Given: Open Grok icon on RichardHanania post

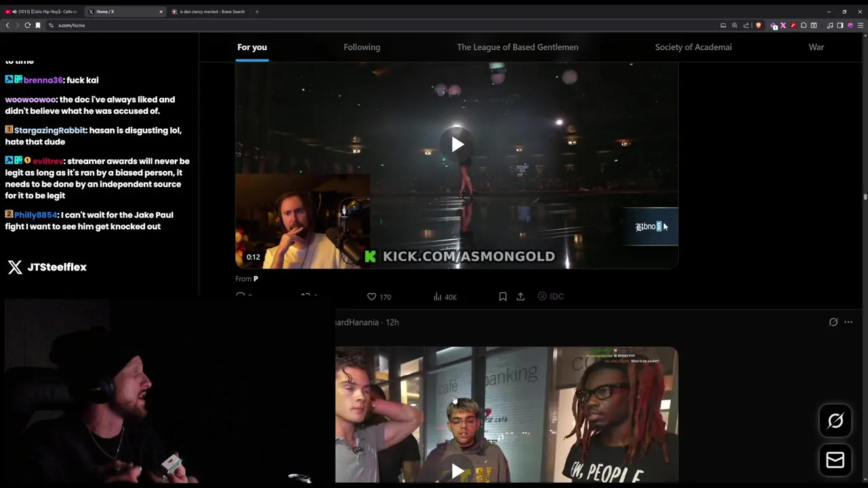Looking at the screenshot, I should [833, 322].
